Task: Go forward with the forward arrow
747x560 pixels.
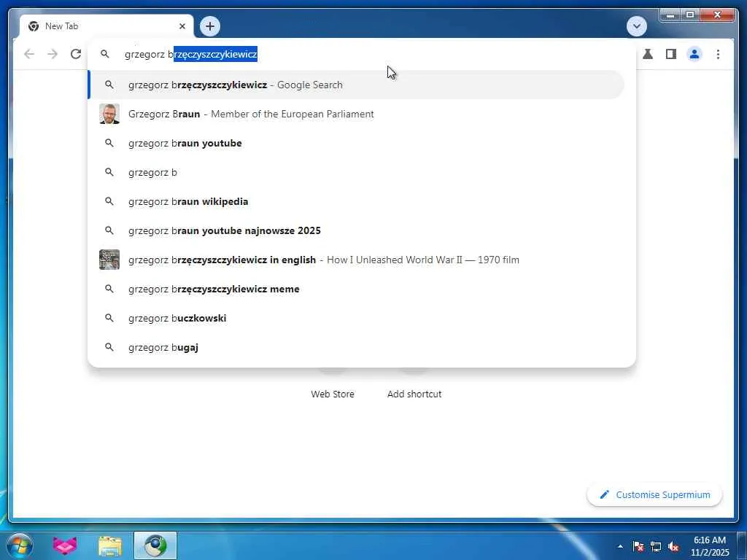Action: click(x=53, y=54)
